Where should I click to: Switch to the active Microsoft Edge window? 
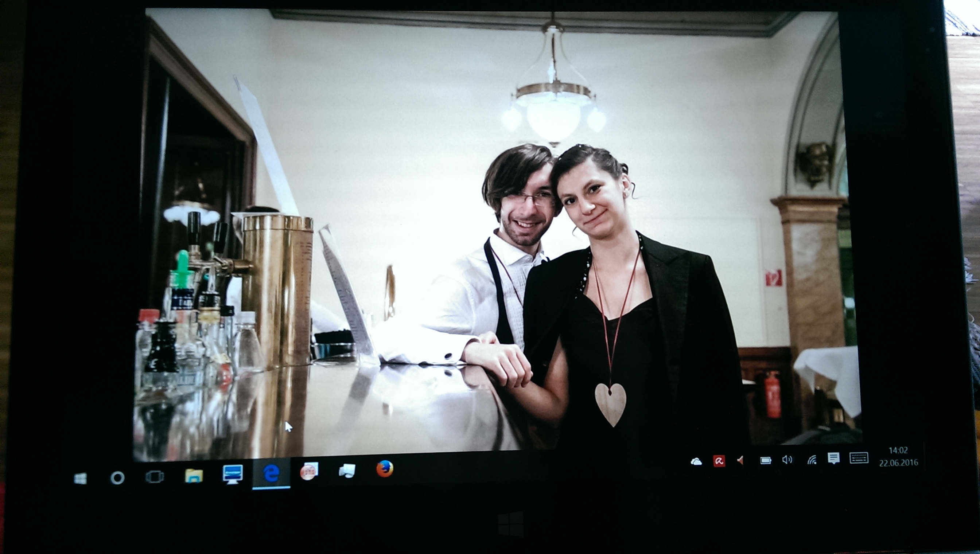point(271,473)
